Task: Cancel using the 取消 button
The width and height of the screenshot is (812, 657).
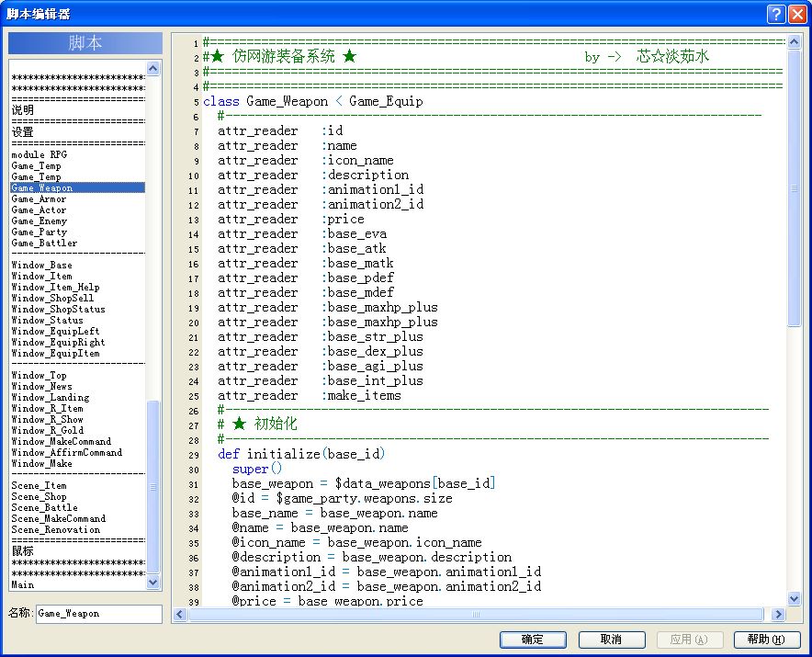Action: pos(612,640)
